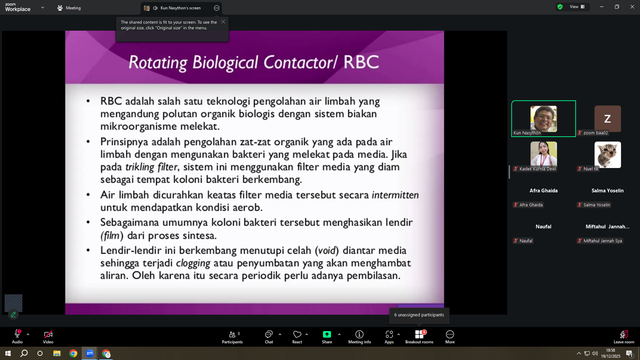
Task: Open the second Chrome icon with profile badge
Action: [106, 353]
